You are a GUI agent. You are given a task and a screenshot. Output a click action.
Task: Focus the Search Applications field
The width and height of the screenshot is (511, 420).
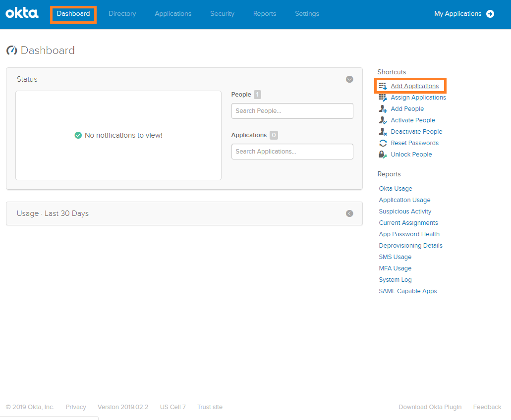292,152
